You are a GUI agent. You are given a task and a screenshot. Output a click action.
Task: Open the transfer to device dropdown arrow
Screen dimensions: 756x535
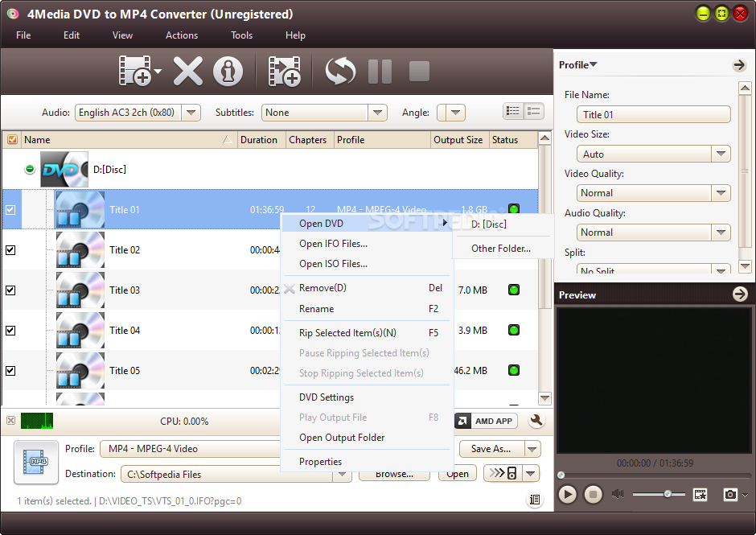pyautogui.click(x=531, y=473)
